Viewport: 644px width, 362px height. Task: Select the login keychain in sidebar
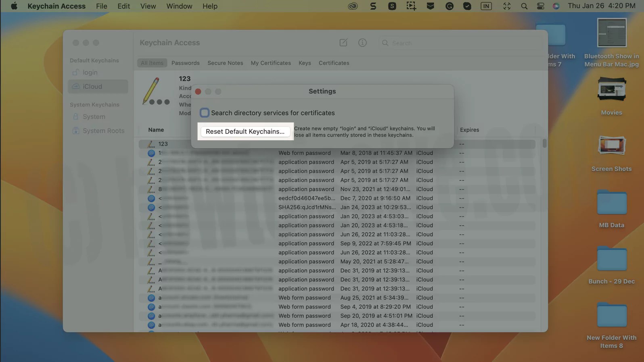pyautogui.click(x=98, y=73)
